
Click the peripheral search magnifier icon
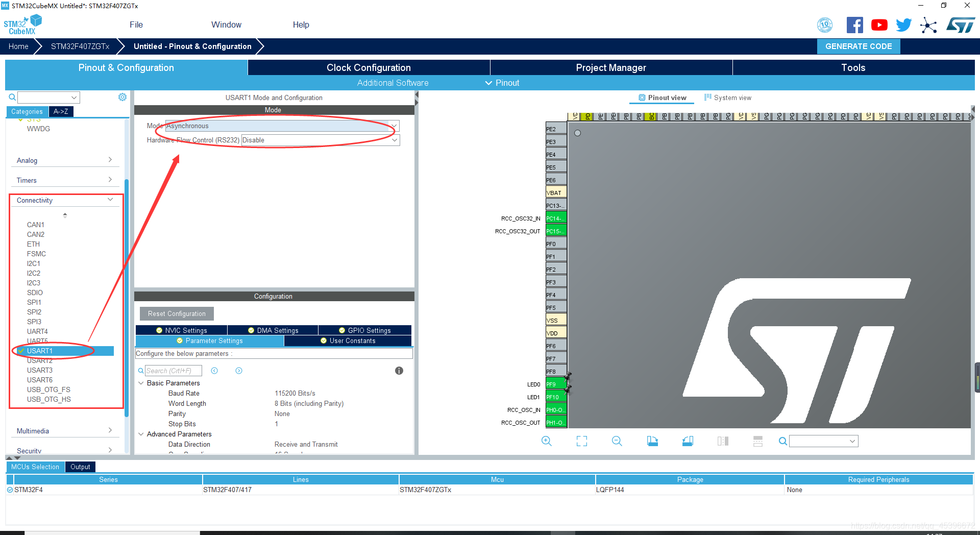click(12, 97)
